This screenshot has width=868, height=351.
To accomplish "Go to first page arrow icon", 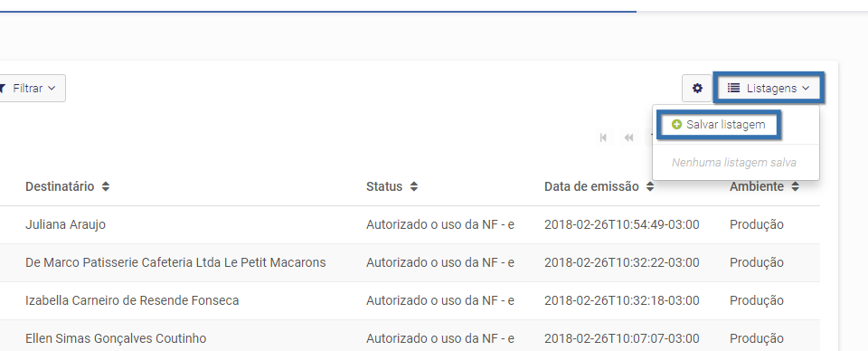I will pyautogui.click(x=603, y=138).
